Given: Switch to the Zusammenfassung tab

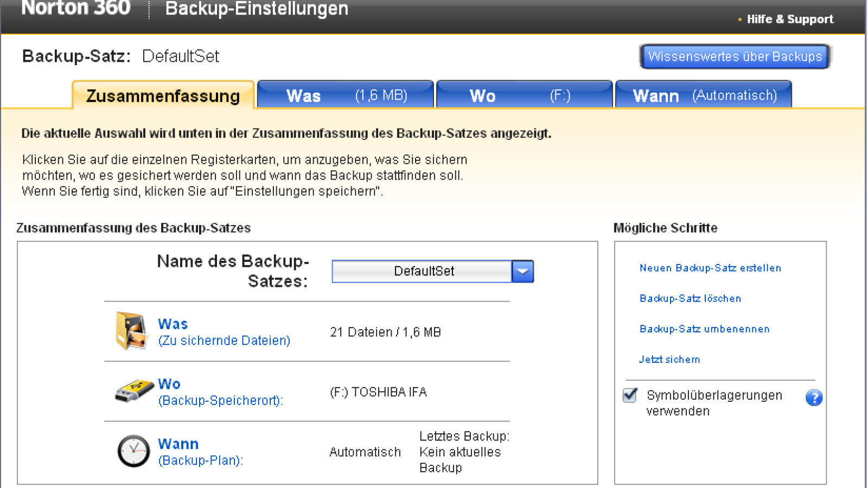Looking at the screenshot, I should (163, 96).
